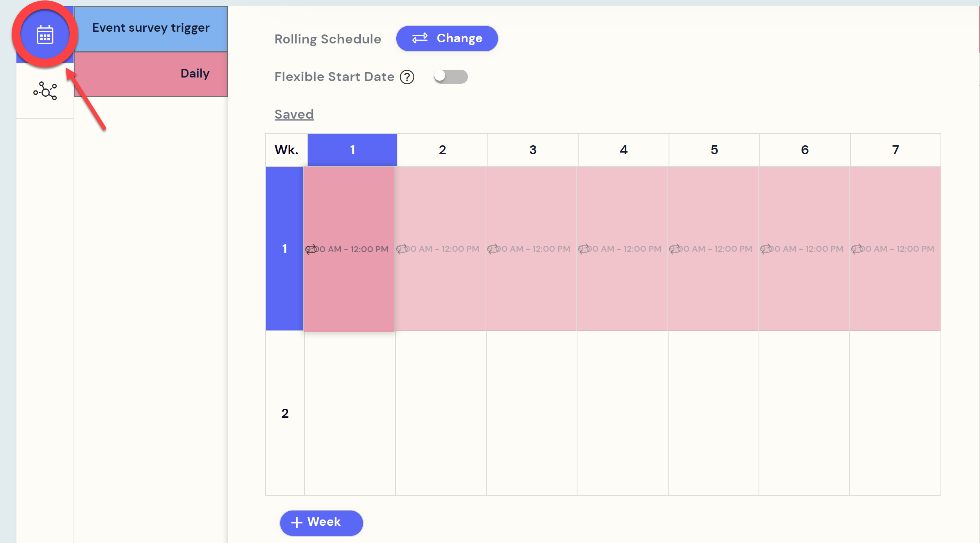Select the Event survey trigger menu item

coord(149,27)
